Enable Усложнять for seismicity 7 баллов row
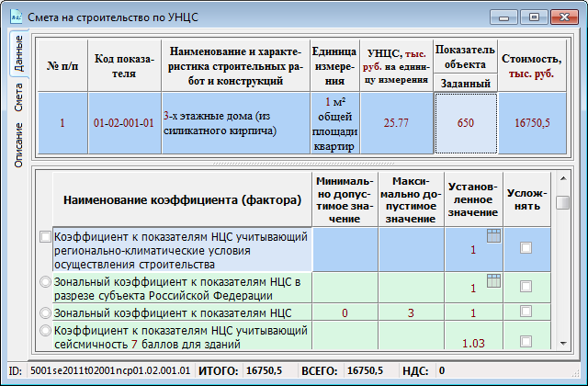This screenshot has height=386, width=588. coord(526,341)
